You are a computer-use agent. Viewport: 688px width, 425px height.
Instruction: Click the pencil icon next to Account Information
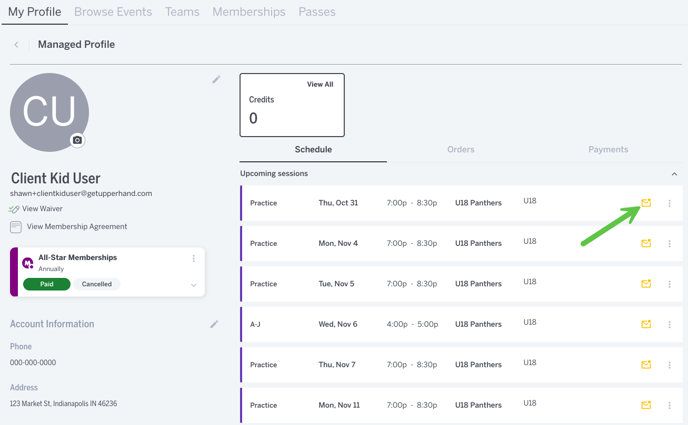click(x=214, y=324)
